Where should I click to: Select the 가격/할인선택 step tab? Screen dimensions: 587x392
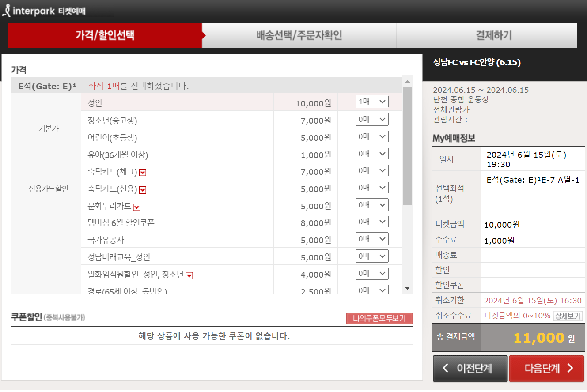point(105,35)
